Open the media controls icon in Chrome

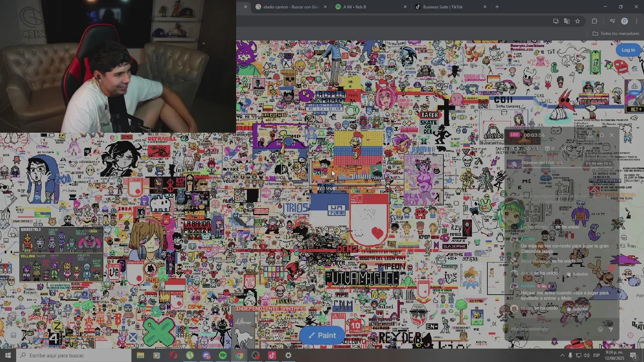coord(612,21)
